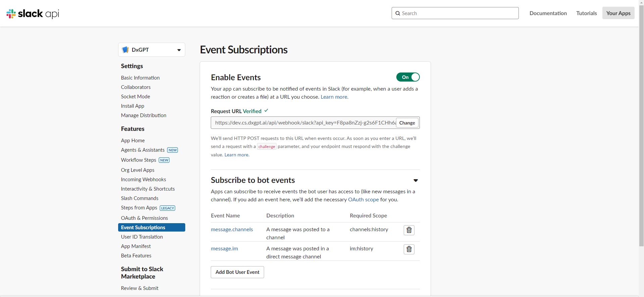
Task: Open User ID Translation
Action: [x=142, y=237]
